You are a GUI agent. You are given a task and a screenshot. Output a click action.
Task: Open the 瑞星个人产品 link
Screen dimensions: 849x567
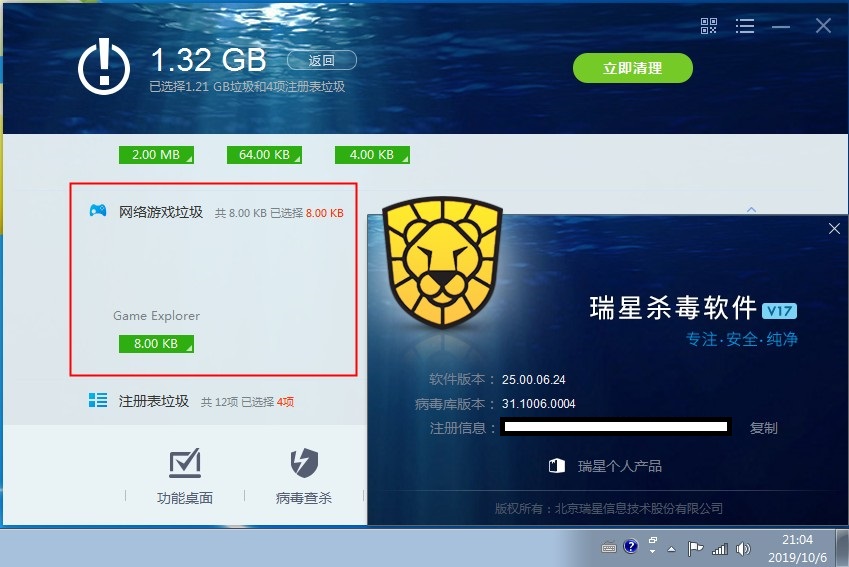tap(620, 466)
